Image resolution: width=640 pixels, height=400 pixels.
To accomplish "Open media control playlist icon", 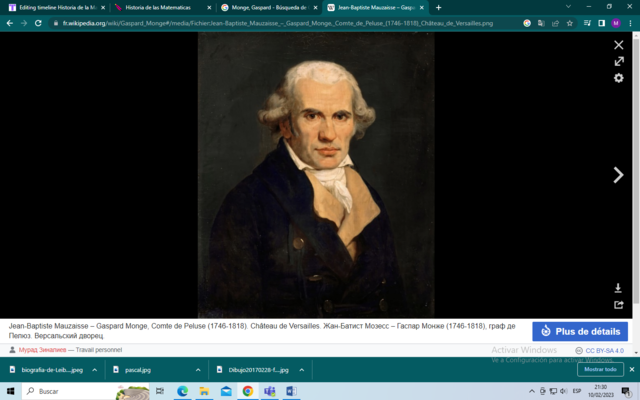I will coord(587,23).
